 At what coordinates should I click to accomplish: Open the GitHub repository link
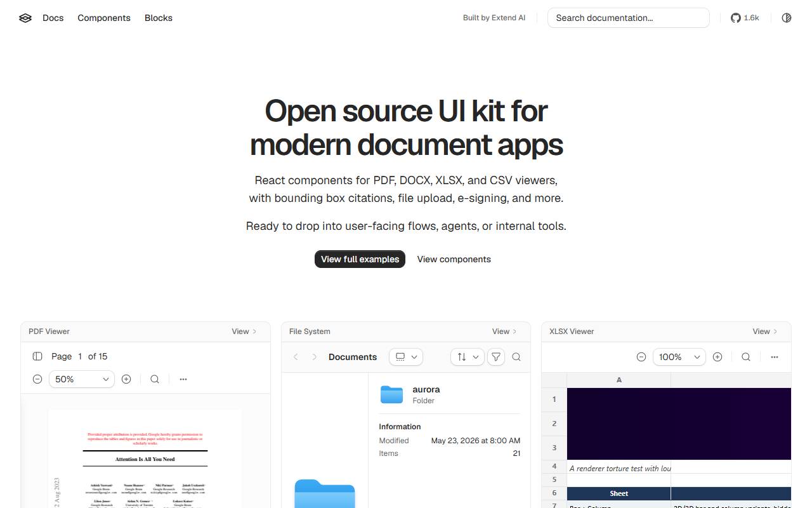(745, 18)
